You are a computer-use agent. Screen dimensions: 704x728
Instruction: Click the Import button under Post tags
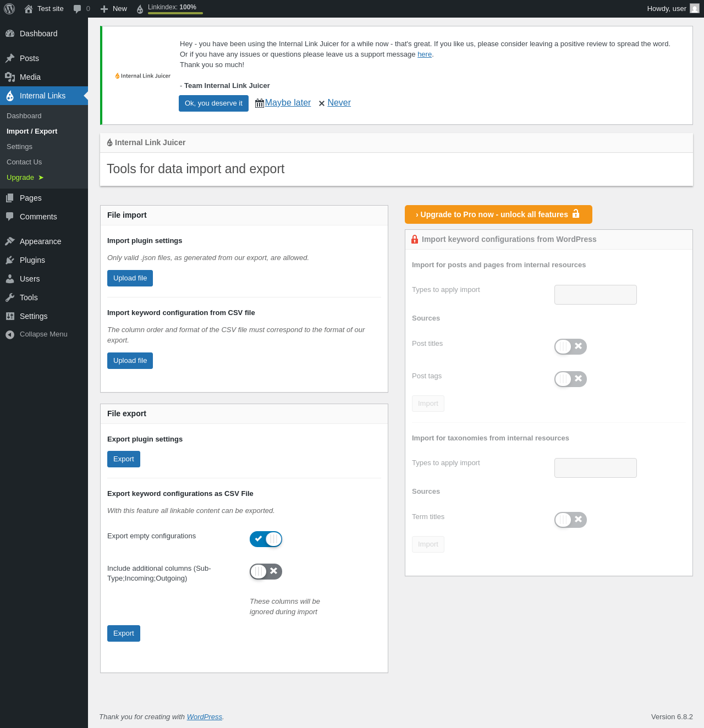pos(428,404)
